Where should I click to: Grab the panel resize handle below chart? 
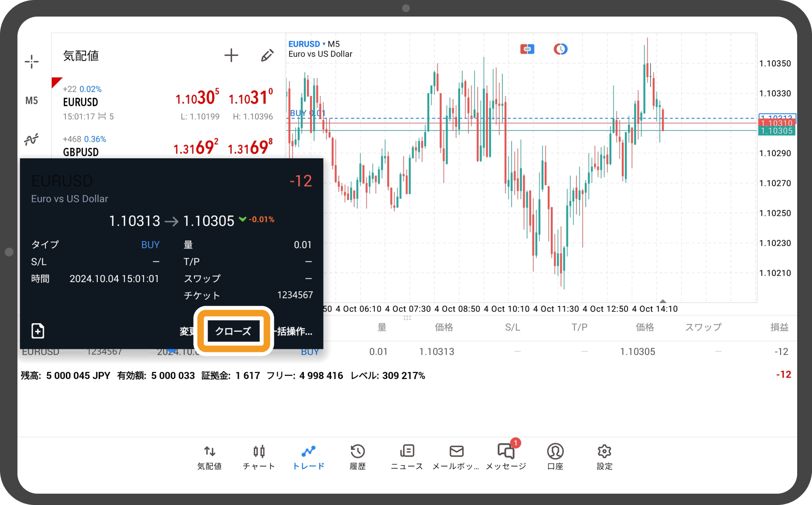pos(407,318)
